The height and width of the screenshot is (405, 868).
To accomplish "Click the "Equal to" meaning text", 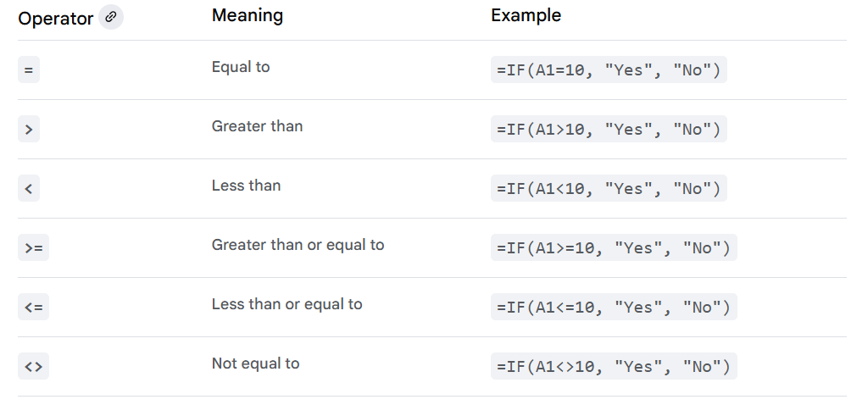I will click(241, 67).
